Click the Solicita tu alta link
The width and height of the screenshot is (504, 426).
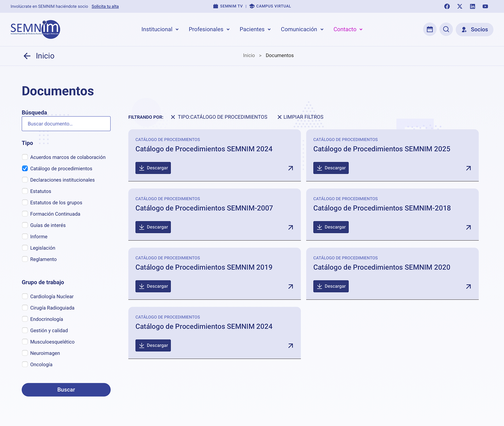pos(105,6)
